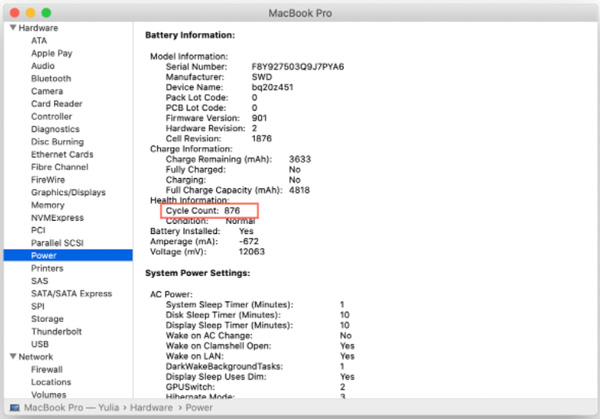Select Bluetooth in the sidebar
600x419 pixels.
point(51,78)
